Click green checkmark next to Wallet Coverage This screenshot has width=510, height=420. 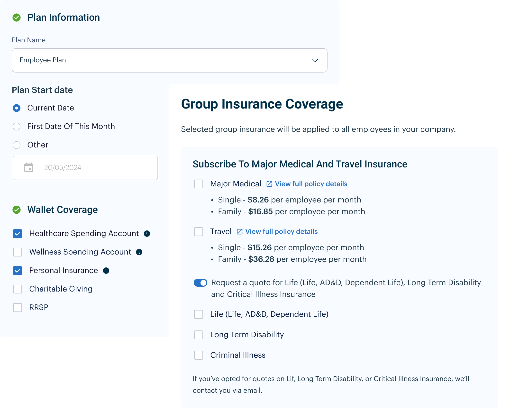17,210
